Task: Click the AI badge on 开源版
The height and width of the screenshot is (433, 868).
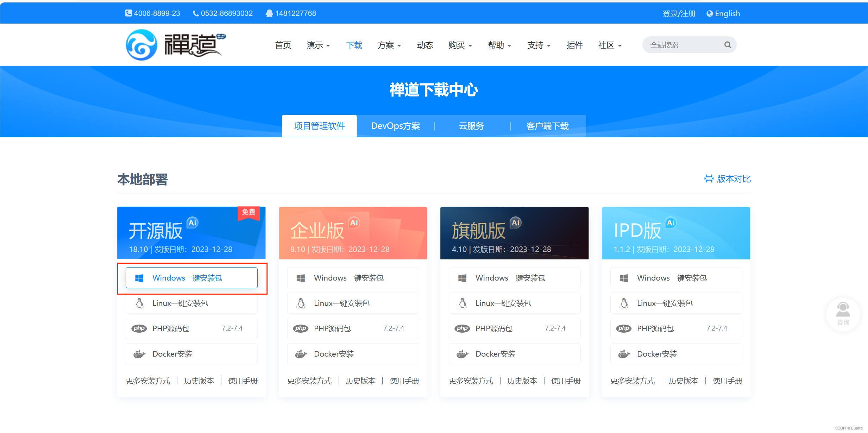Action: click(193, 222)
